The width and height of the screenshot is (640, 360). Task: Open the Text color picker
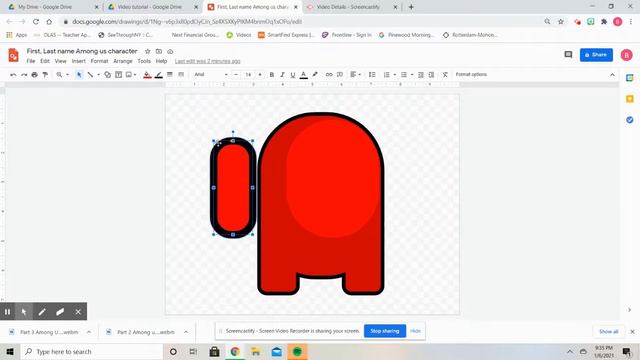point(303,75)
